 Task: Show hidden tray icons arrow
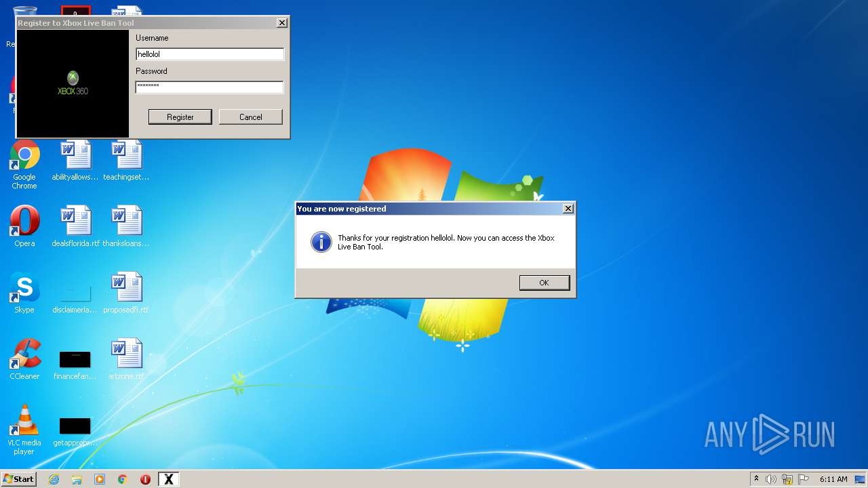pyautogui.click(x=756, y=479)
